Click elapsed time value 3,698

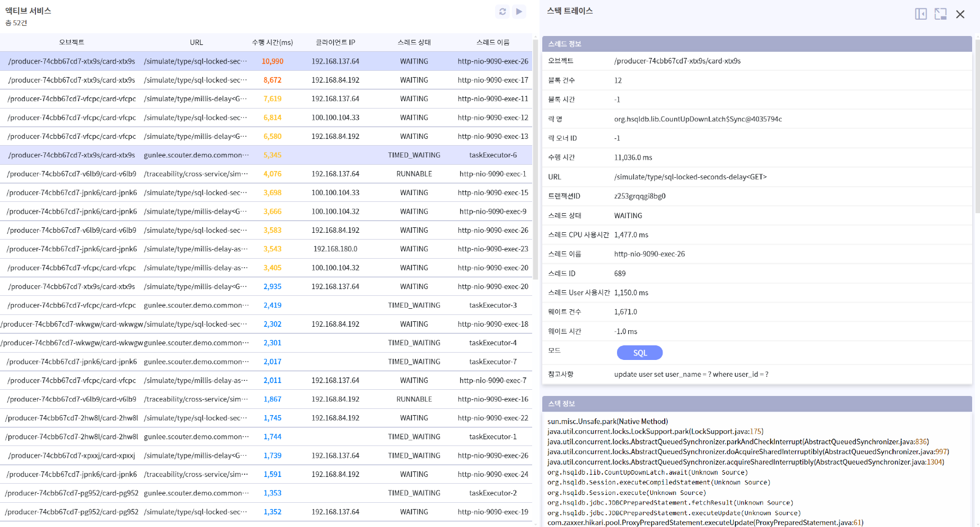[x=273, y=192]
